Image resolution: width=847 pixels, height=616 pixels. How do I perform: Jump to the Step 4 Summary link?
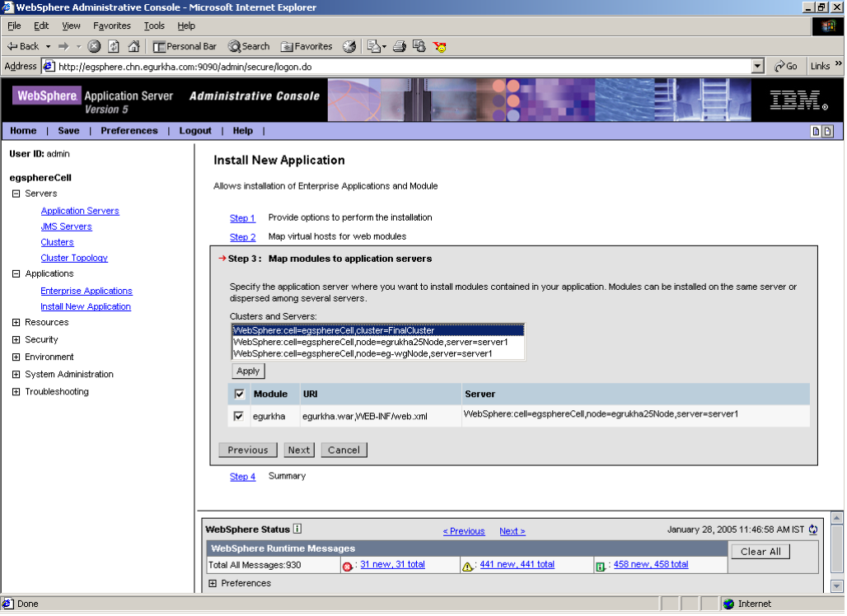coord(242,476)
